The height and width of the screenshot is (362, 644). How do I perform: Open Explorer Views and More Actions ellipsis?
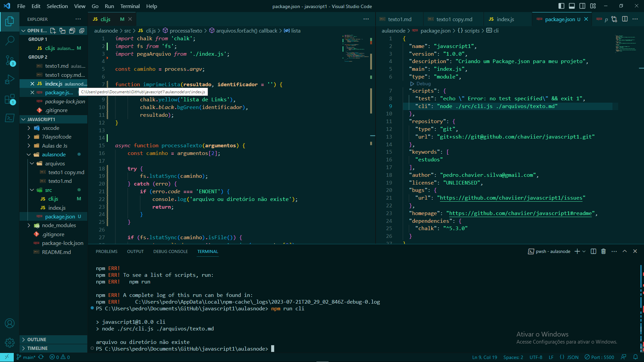[78, 19]
